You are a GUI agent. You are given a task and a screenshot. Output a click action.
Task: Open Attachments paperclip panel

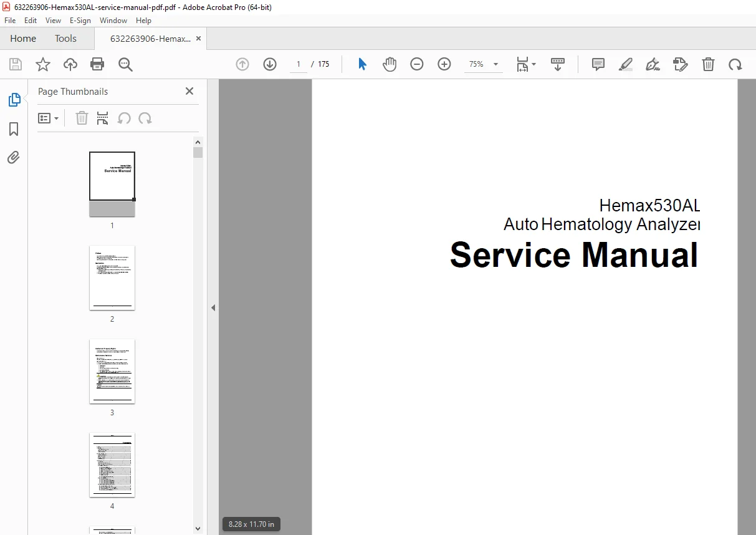click(x=14, y=157)
